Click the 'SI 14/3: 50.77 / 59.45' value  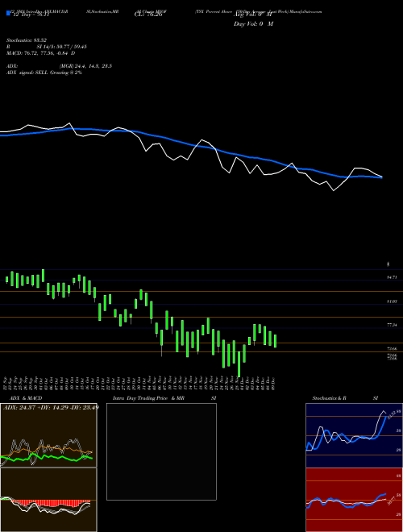(x=61, y=47)
